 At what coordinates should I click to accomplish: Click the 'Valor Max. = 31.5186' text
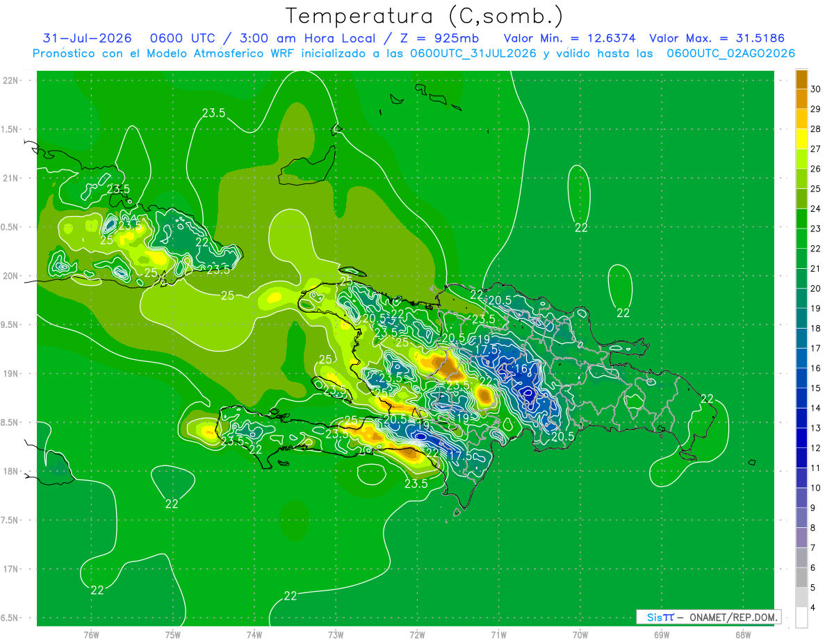[x=717, y=38]
